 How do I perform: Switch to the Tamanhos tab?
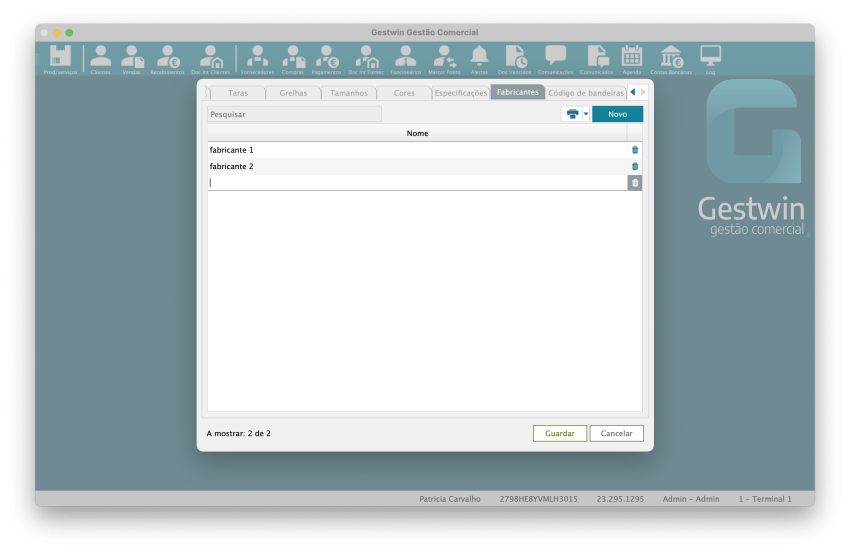(349, 93)
